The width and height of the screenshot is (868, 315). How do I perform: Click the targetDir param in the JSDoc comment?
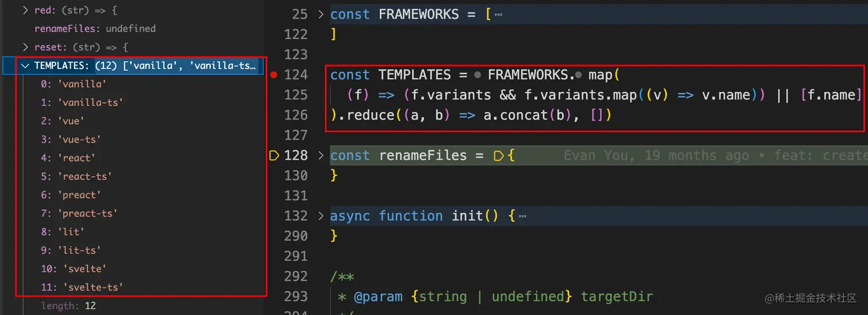[617, 297]
